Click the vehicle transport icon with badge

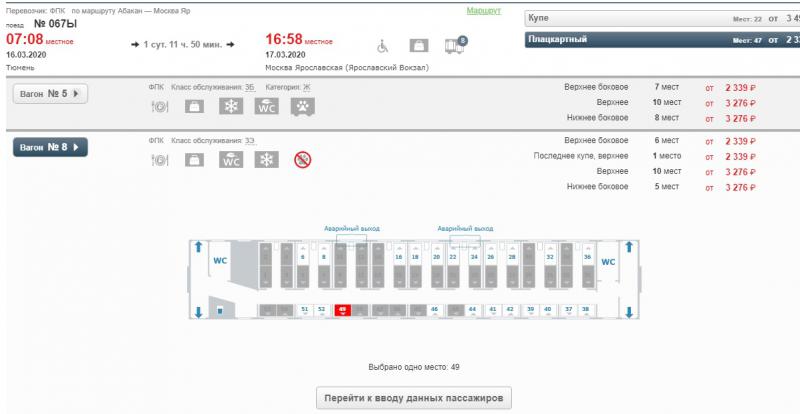[x=455, y=45]
